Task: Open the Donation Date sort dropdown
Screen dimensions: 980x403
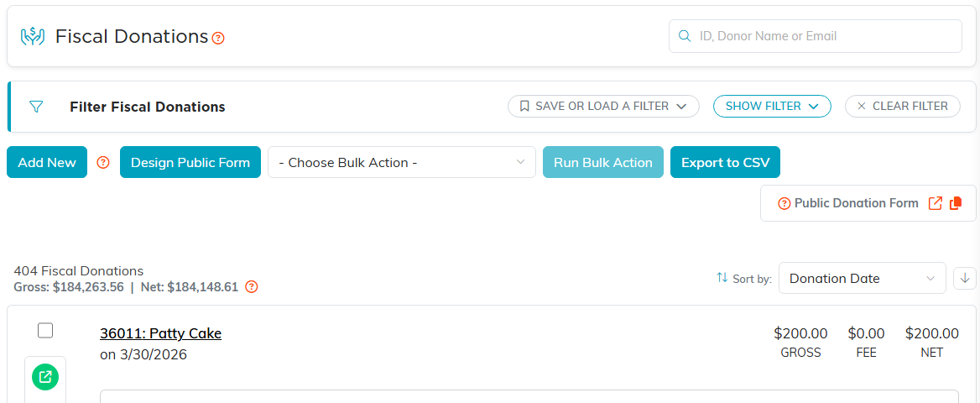Action: [862, 278]
